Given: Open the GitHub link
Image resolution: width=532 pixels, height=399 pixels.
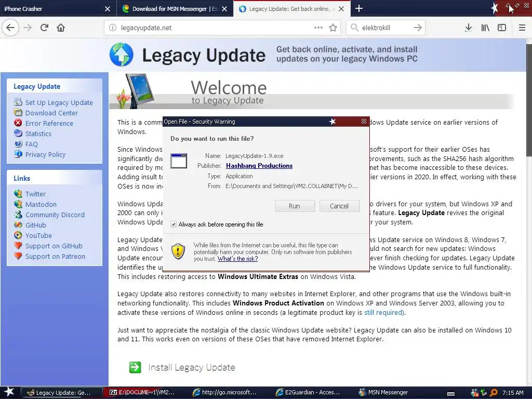Looking at the screenshot, I should [x=36, y=225].
